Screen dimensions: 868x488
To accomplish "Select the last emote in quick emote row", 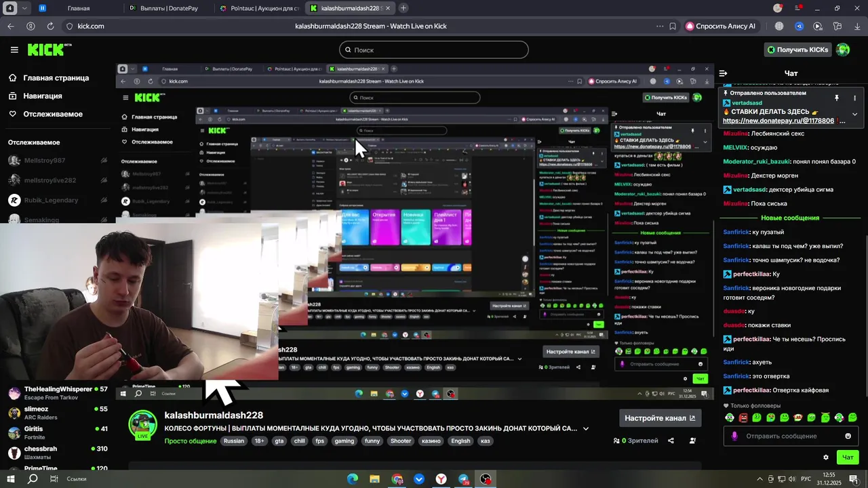I will coord(852,418).
